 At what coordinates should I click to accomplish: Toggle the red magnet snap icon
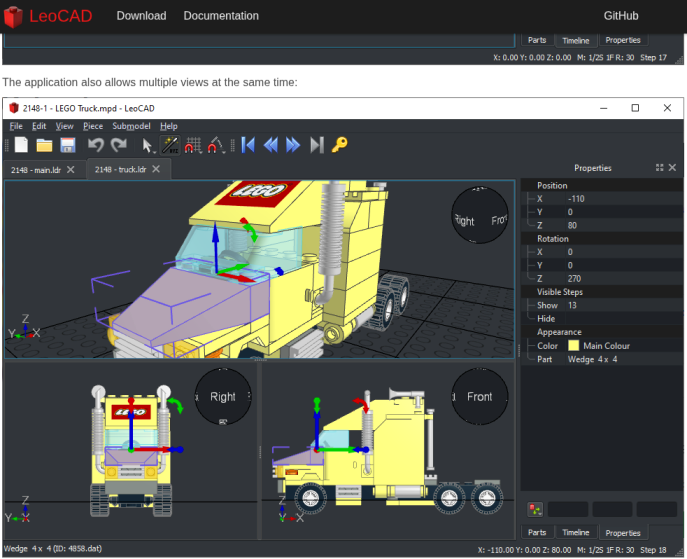(x=215, y=145)
